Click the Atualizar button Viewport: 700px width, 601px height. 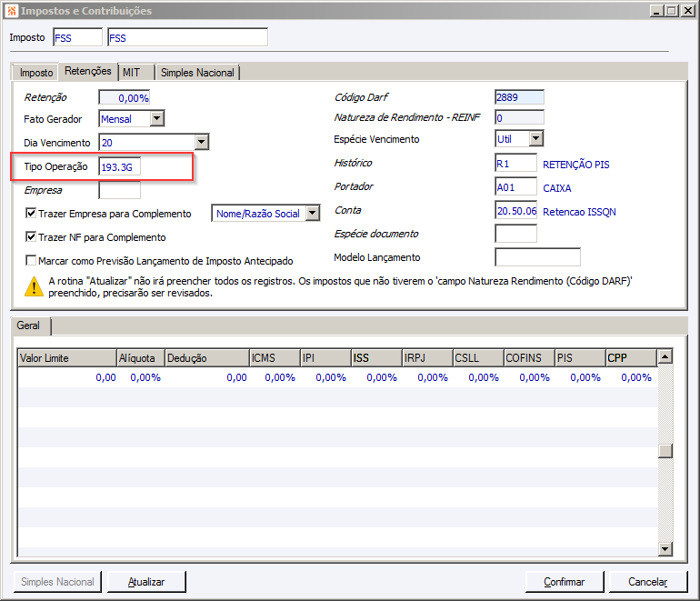[x=146, y=582]
